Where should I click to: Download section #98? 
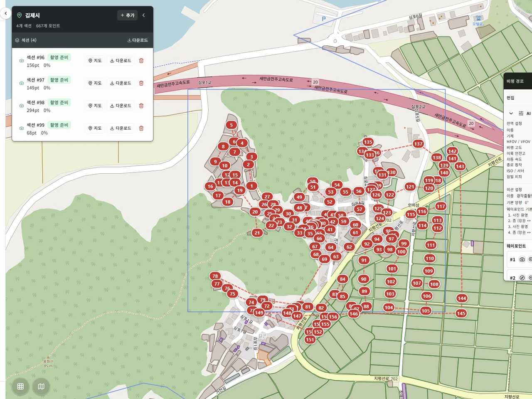point(121,106)
